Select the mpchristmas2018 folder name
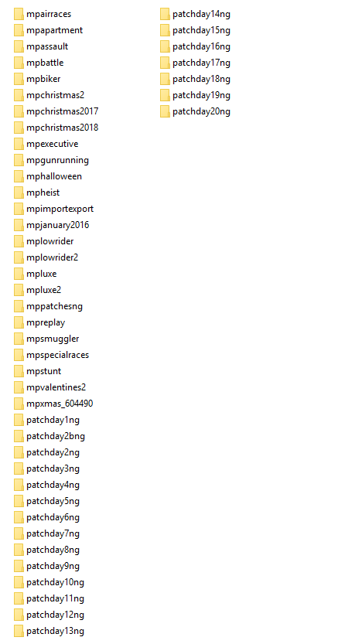The image size is (355, 644). click(x=63, y=128)
